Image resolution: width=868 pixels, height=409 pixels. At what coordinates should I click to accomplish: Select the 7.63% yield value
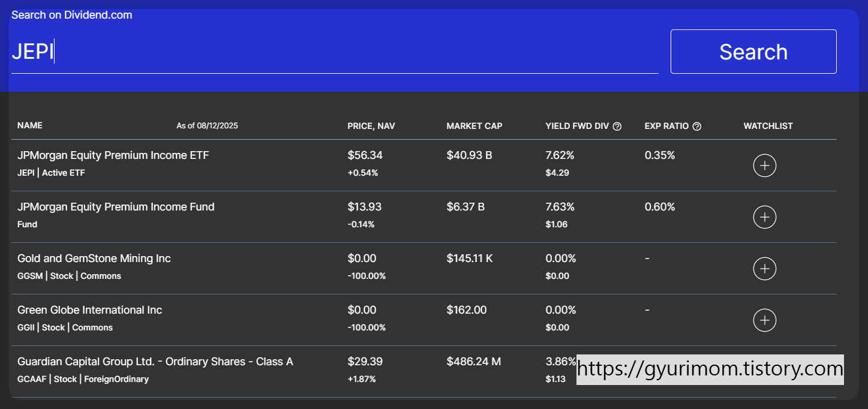pyautogui.click(x=560, y=207)
